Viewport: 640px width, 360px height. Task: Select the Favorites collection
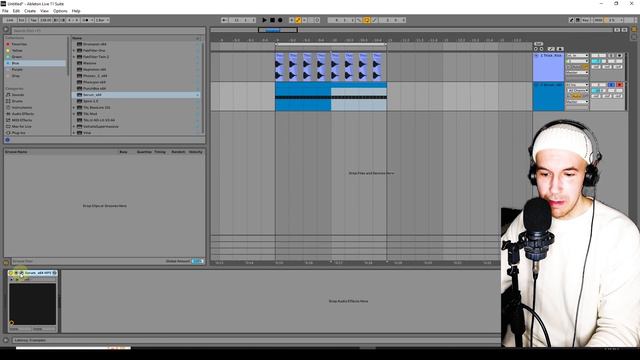pos(19,44)
